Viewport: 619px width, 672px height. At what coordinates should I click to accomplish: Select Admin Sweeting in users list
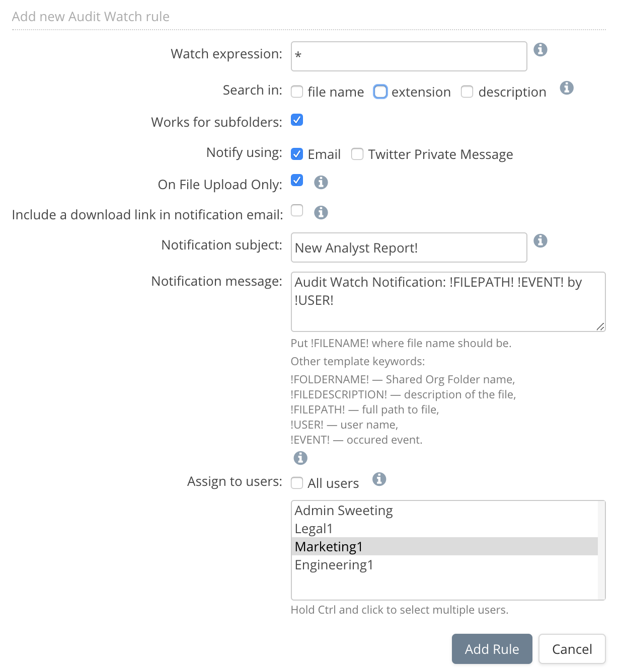click(344, 511)
